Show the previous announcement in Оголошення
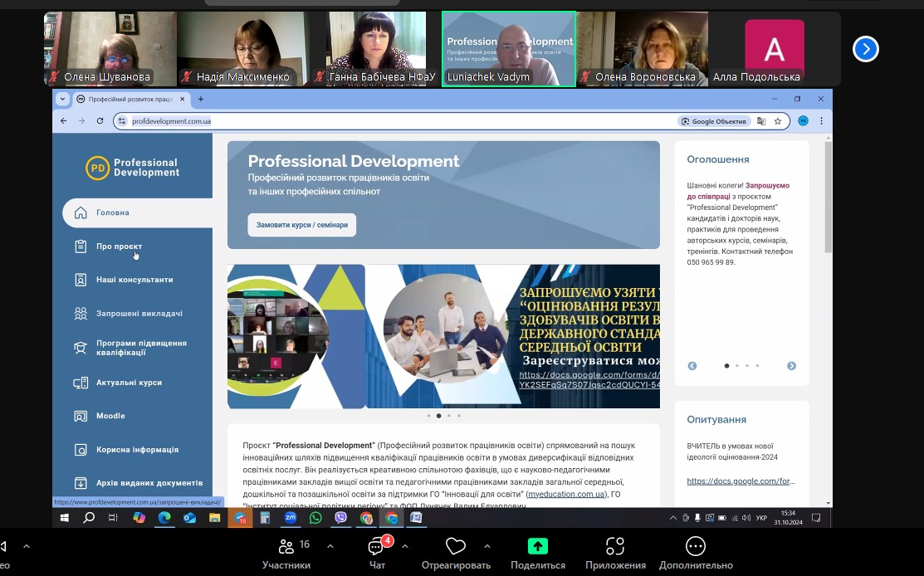This screenshot has height=576, width=924. pyautogui.click(x=692, y=366)
